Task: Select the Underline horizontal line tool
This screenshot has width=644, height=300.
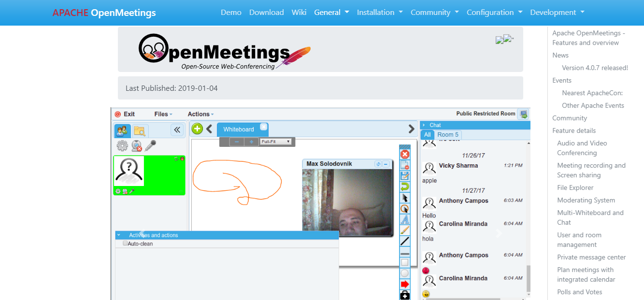Action: (x=405, y=252)
